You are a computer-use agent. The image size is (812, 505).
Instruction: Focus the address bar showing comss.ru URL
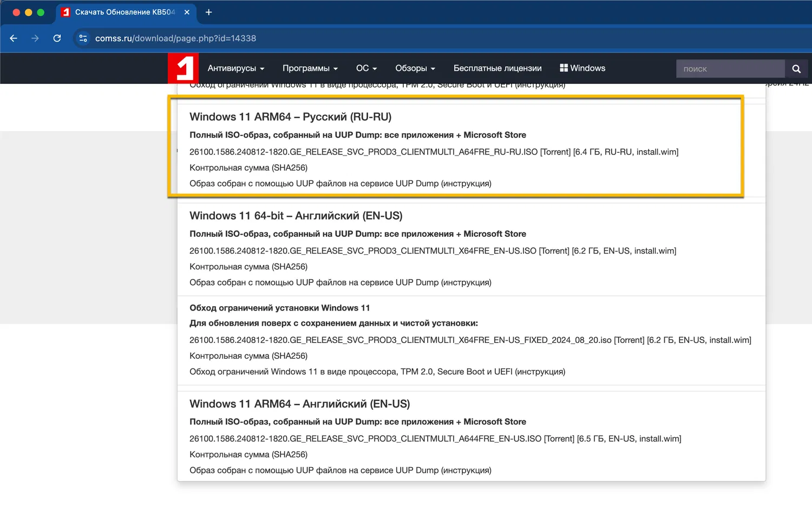click(176, 38)
